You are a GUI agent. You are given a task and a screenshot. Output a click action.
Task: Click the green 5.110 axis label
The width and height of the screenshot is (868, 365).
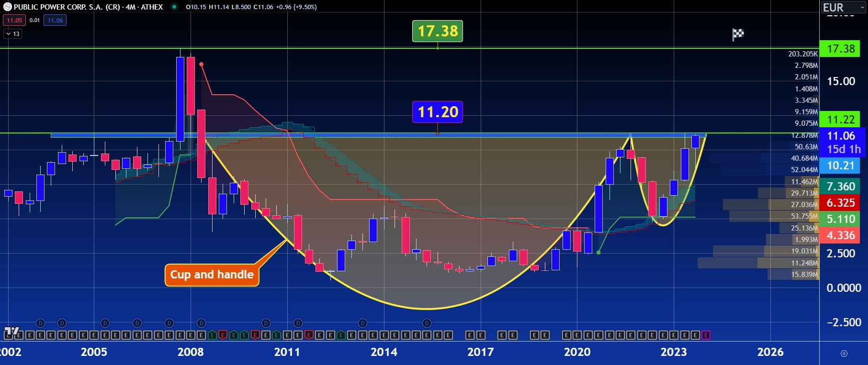(841, 219)
